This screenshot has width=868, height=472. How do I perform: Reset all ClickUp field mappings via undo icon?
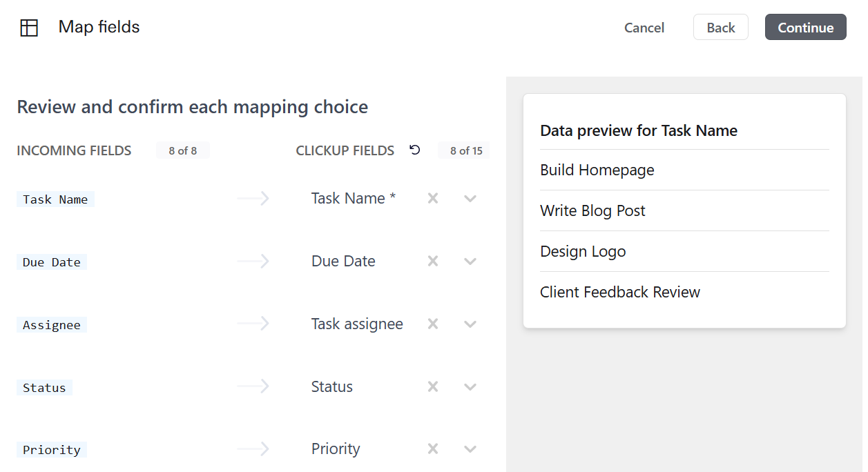(x=414, y=150)
